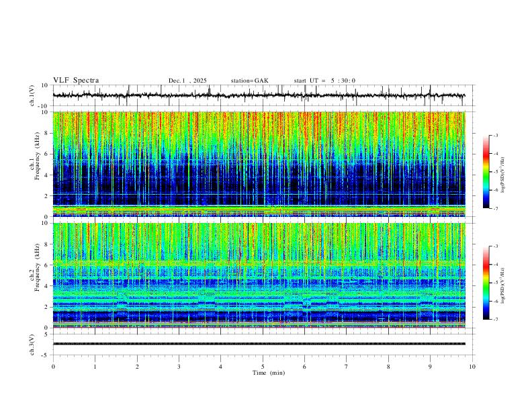This screenshot has width=532, height=411.
Task: Click the "-3" label on ch.1 color bar
Action: pos(495,135)
